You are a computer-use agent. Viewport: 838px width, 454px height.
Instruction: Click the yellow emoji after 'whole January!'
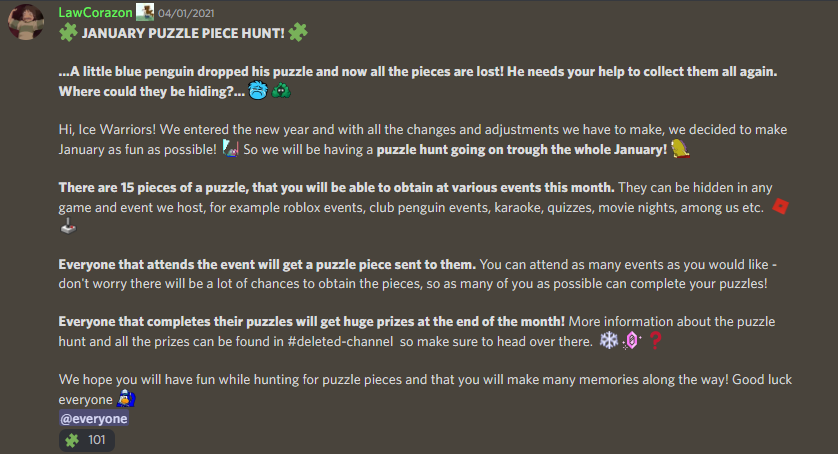coord(680,149)
